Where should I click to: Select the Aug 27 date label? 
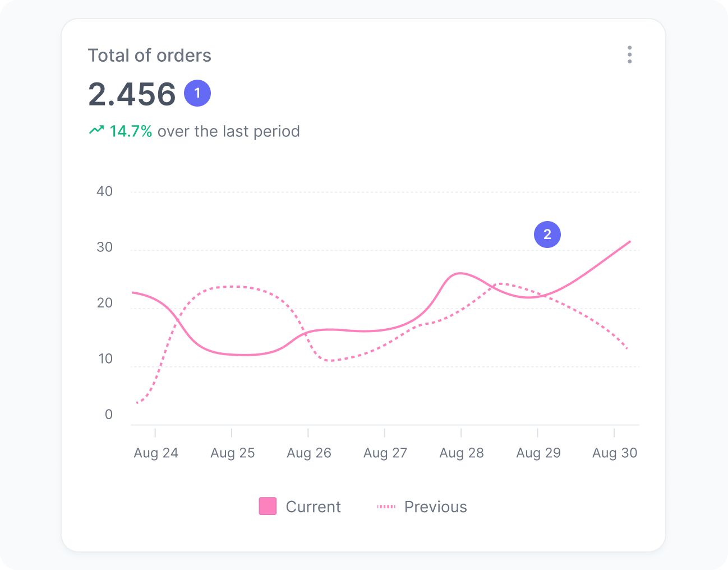(x=385, y=453)
